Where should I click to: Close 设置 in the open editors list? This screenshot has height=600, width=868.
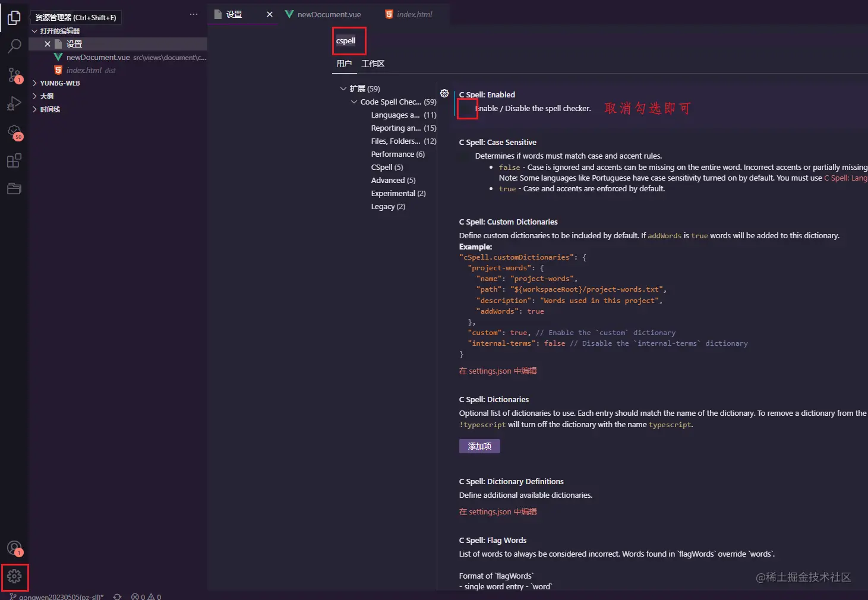point(48,44)
